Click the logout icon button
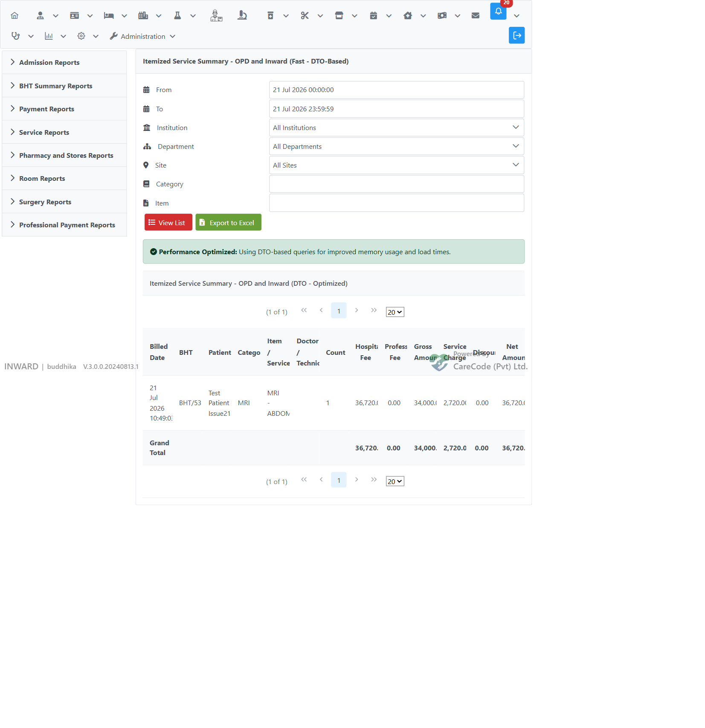This screenshot has height=728, width=705. (x=516, y=35)
